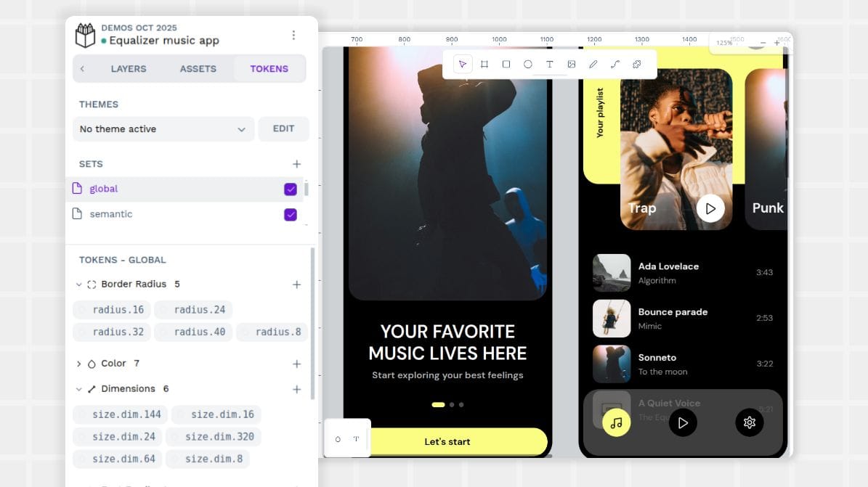Open the file options menu (three dots)
This screenshot has width=868, height=487.
(294, 34)
